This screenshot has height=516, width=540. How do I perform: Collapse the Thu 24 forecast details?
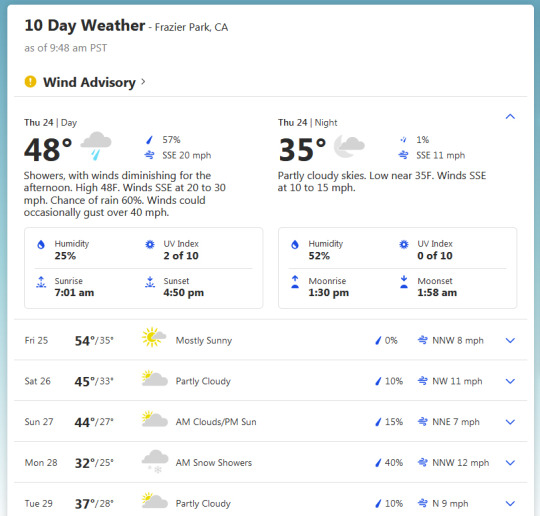pos(510,116)
